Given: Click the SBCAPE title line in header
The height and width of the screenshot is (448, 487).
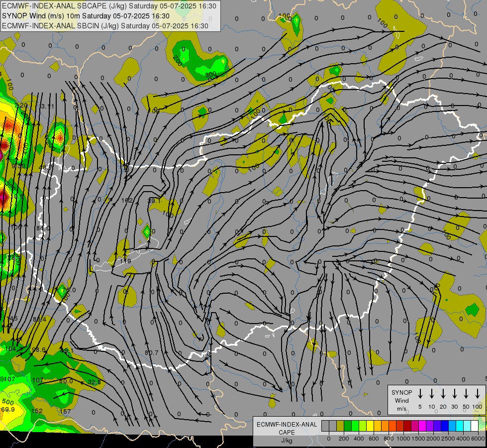Looking at the screenshot, I should pyautogui.click(x=109, y=6).
